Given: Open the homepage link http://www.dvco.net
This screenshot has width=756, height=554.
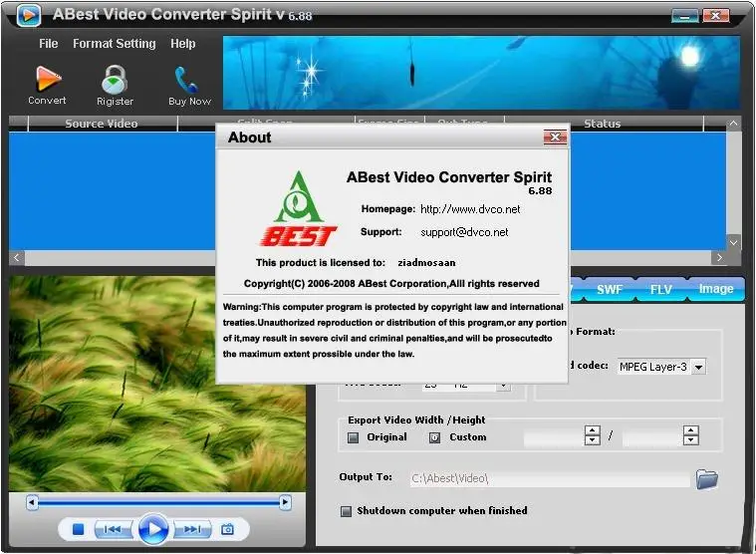Looking at the screenshot, I should (470, 209).
